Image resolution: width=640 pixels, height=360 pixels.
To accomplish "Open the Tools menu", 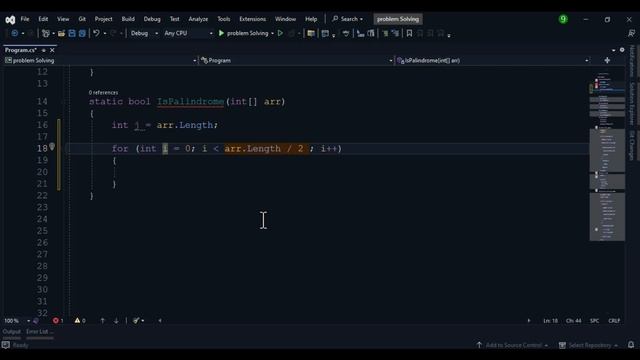I will [224, 19].
